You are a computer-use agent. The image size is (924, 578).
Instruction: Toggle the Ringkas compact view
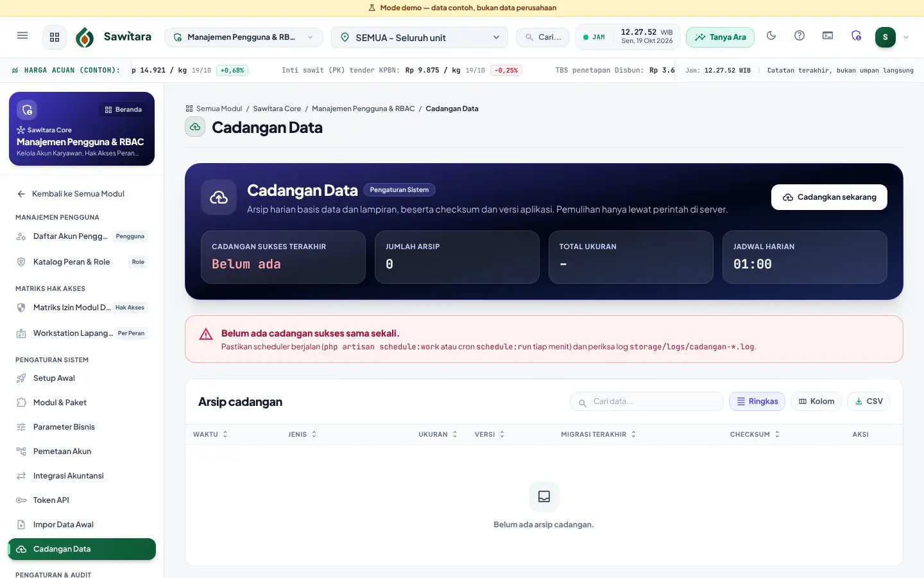click(x=757, y=401)
